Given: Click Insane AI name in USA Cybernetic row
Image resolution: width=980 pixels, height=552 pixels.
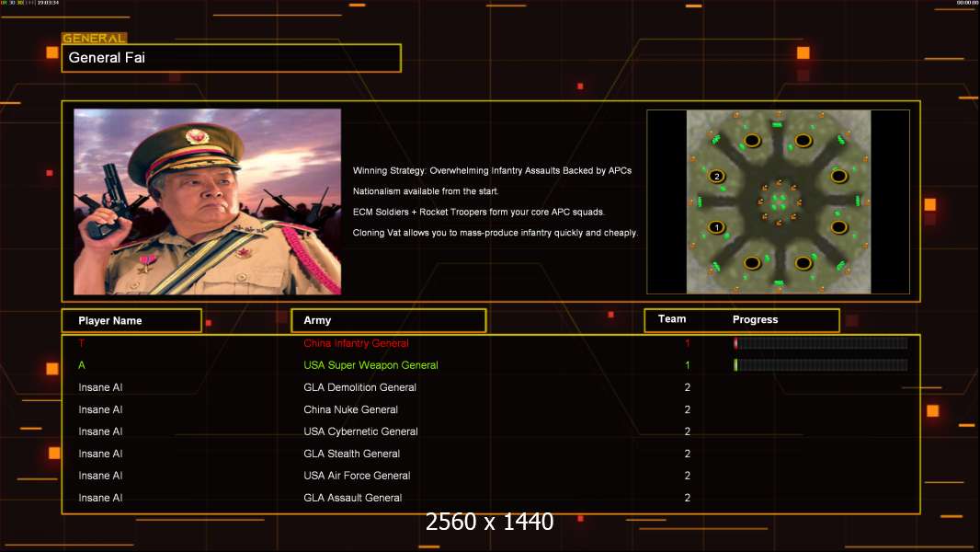Looking at the screenshot, I should coord(100,431).
